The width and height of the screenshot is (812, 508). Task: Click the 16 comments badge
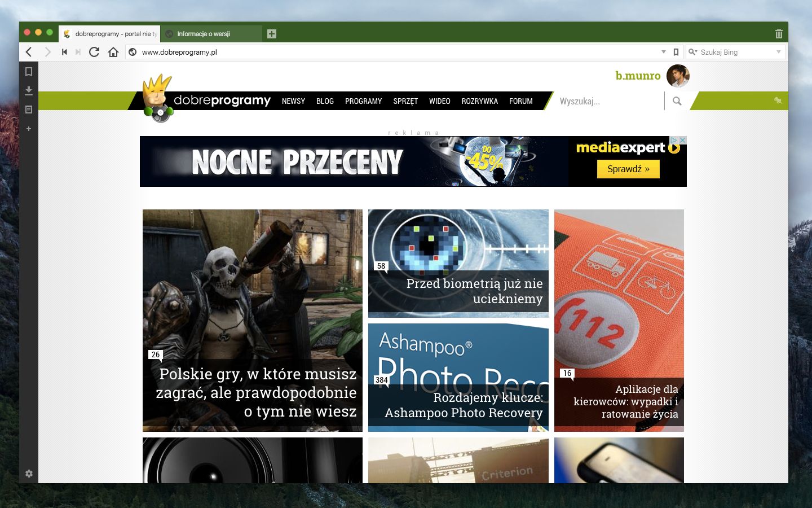click(567, 373)
